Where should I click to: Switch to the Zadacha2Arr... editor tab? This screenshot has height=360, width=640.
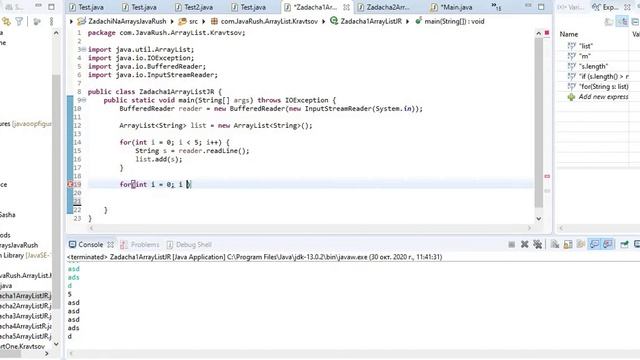coord(384,7)
